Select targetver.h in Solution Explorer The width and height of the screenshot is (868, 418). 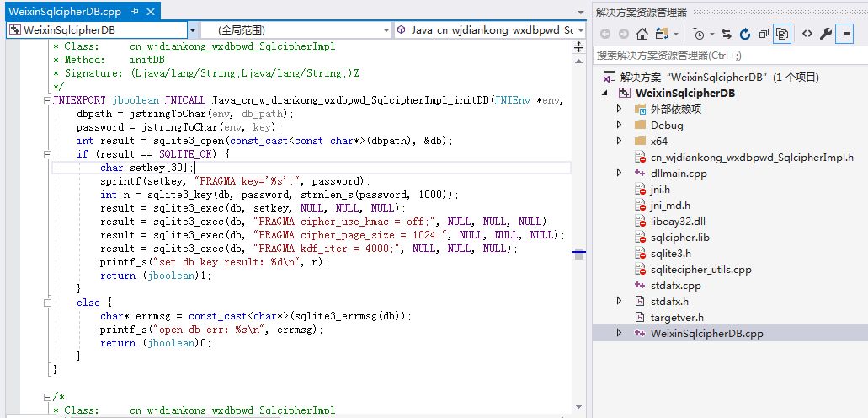point(677,317)
